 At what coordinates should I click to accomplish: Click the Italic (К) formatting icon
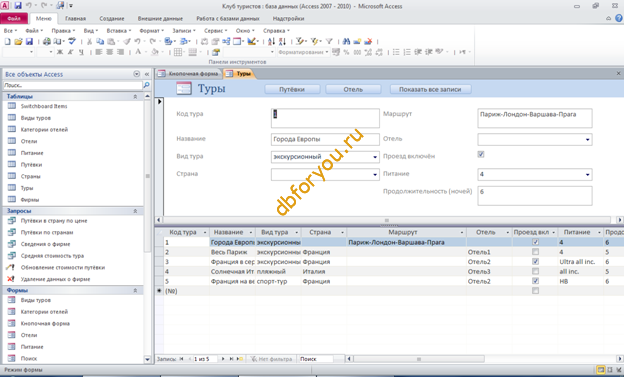[x=70, y=52]
